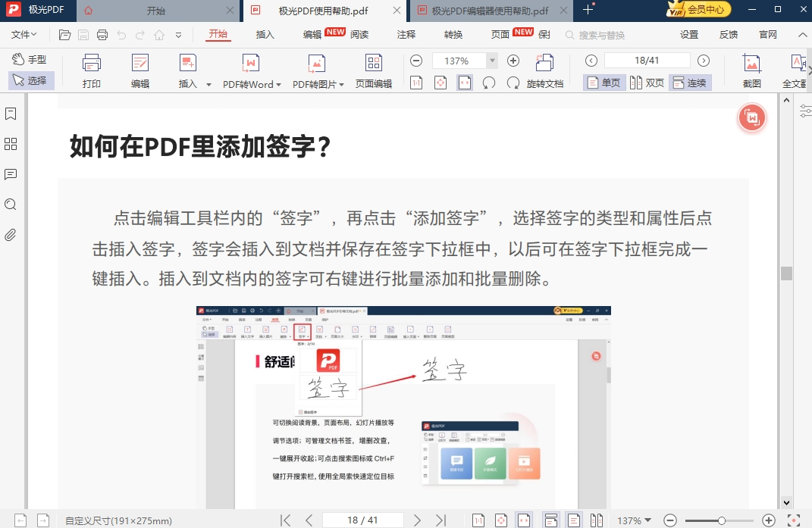Click the quick toolbar printer icon
The height and width of the screenshot is (528, 812).
pos(102,35)
